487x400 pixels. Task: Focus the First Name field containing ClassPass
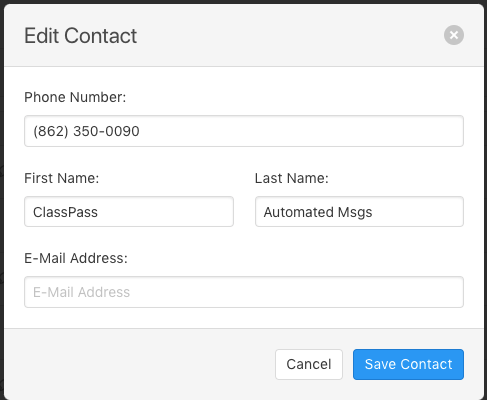(129, 212)
